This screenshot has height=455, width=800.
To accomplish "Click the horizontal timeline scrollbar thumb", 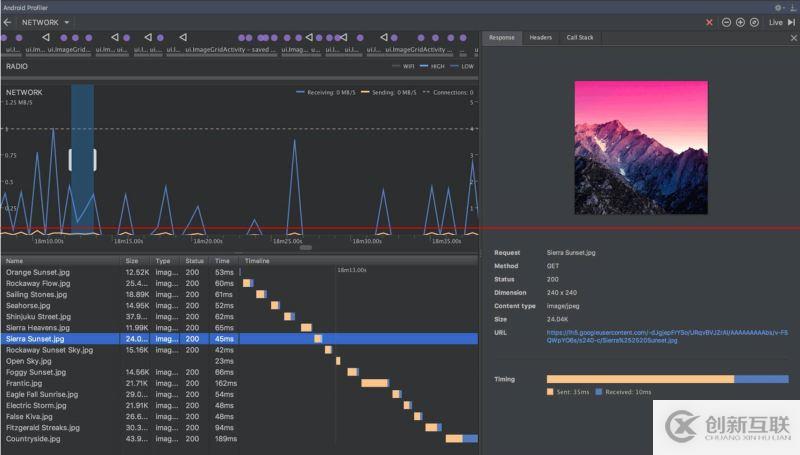I will tap(306, 247).
